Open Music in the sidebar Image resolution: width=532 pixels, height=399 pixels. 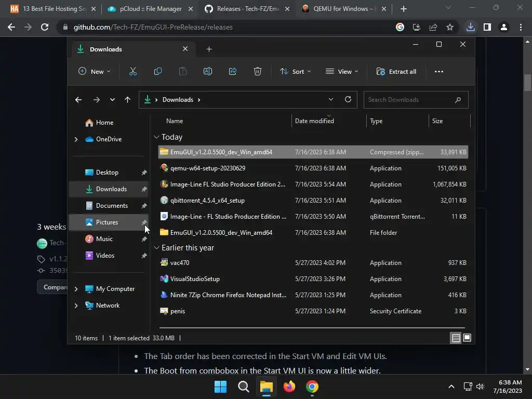(104, 239)
